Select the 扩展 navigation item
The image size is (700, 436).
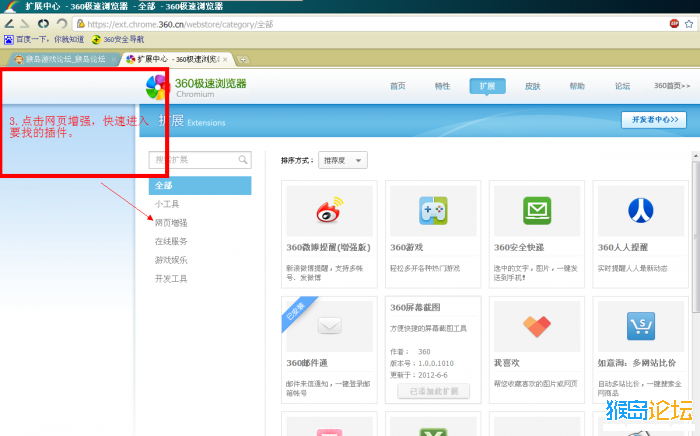click(x=488, y=86)
